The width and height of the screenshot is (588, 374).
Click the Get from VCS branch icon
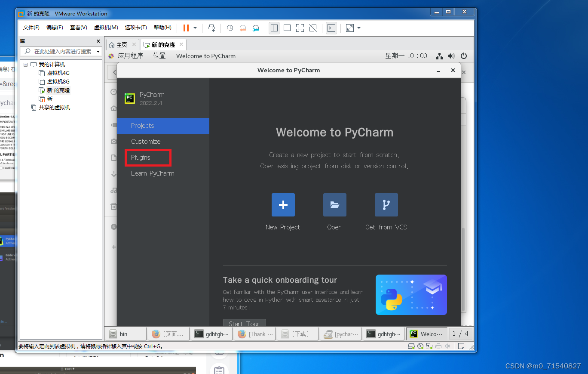coord(386,205)
